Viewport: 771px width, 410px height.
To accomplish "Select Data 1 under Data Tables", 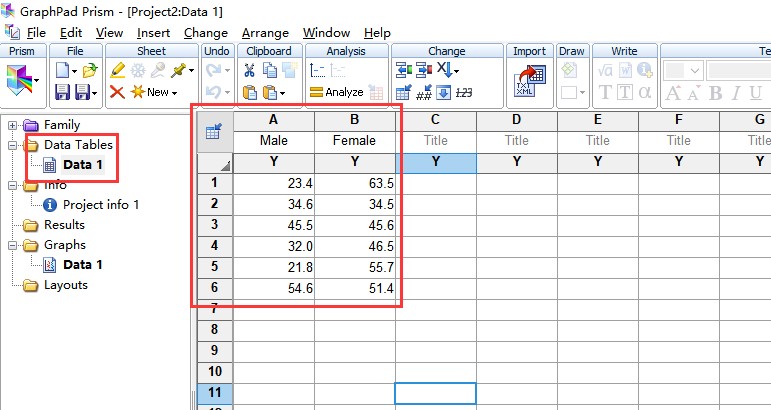I will pyautogui.click(x=83, y=165).
